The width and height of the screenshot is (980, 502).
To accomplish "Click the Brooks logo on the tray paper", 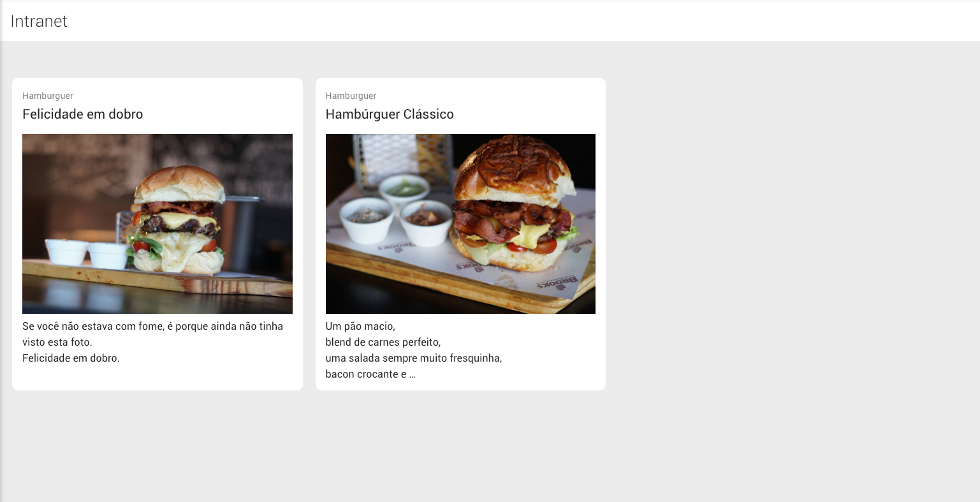I will coord(557,283).
